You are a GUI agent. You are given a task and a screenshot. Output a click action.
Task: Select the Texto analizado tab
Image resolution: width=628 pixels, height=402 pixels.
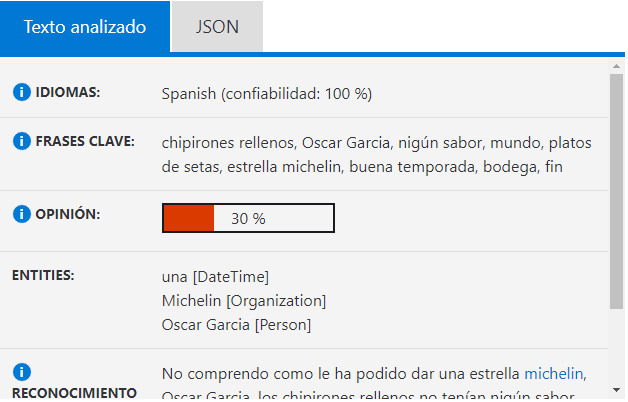(85, 27)
